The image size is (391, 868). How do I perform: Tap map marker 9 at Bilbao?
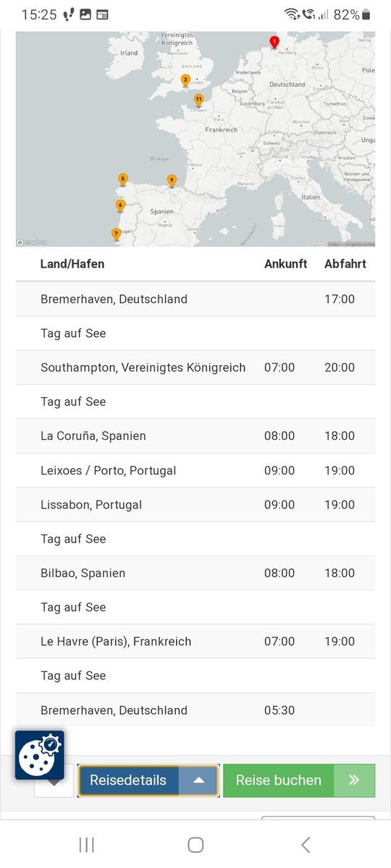[172, 180]
